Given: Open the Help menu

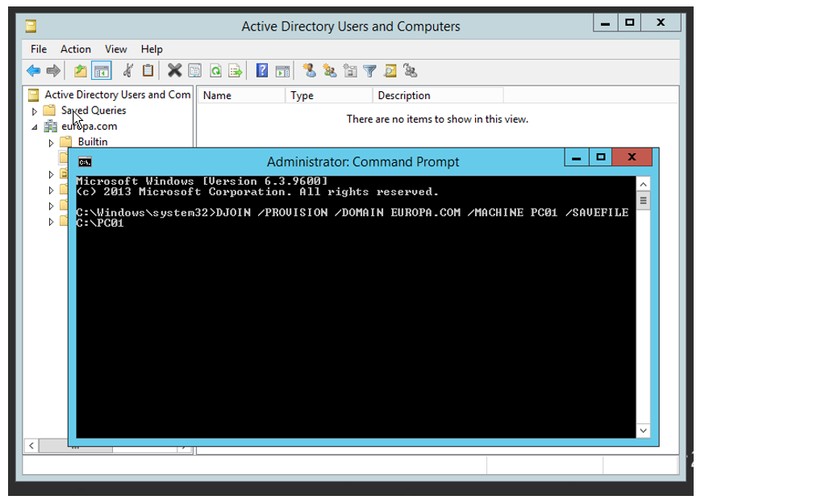Looking at the screenshot, I should click(152, 49).
